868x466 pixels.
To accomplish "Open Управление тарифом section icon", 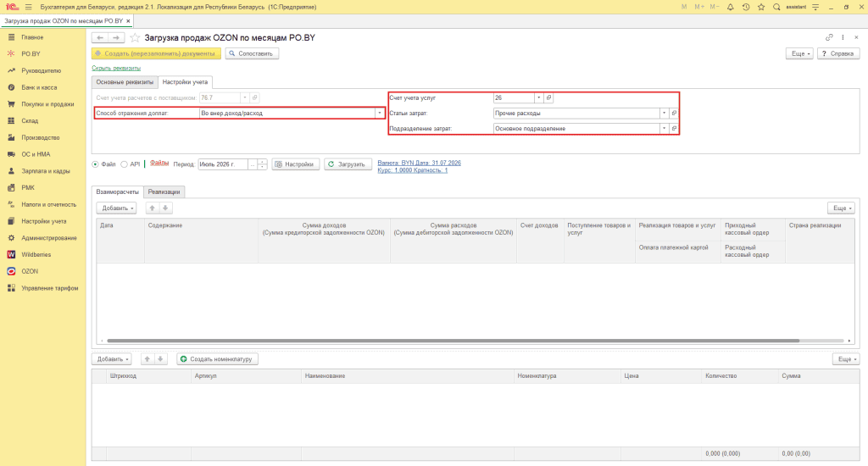I will pyautogui.click(x=11, y=288).
